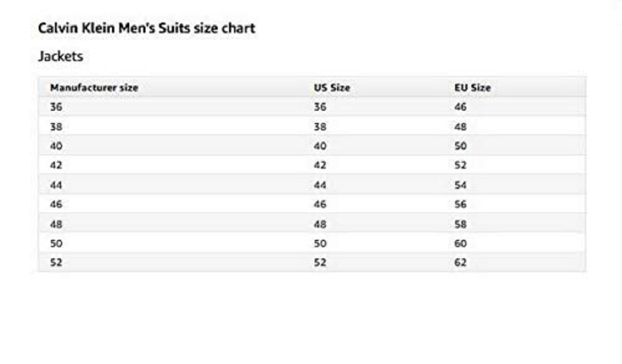Click US size 38 cell
Viewport: 622px width, 364px height.
(x=320, y=127)
